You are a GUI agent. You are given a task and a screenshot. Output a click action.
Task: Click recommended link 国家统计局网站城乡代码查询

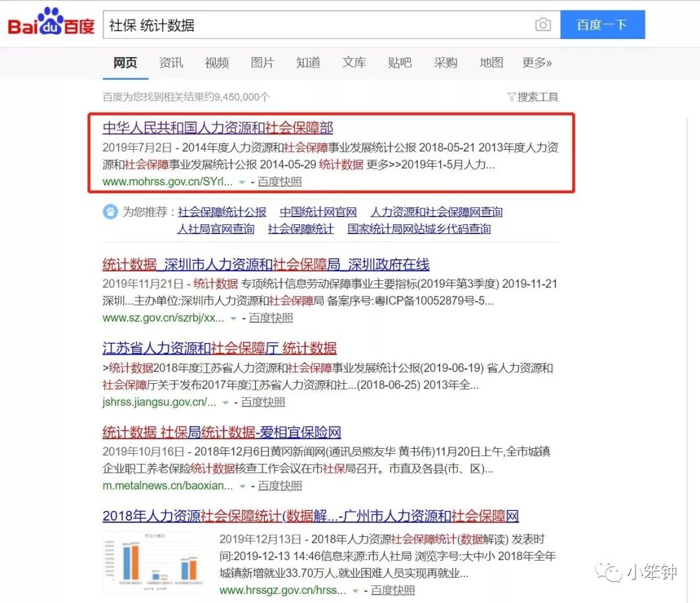pyautogui.click(x=419, y=229)
